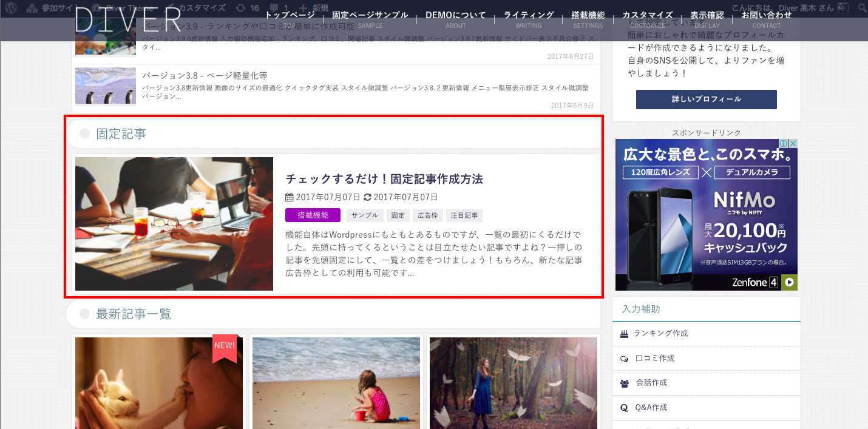Go to お問い合わせ CONTACT page

coord(766,19)
